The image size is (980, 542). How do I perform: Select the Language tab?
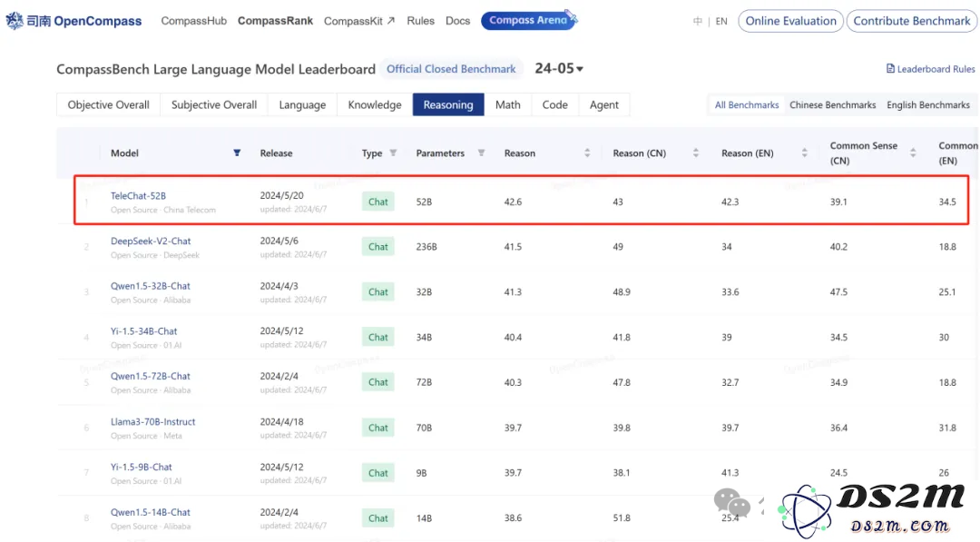tap(302, 104)
